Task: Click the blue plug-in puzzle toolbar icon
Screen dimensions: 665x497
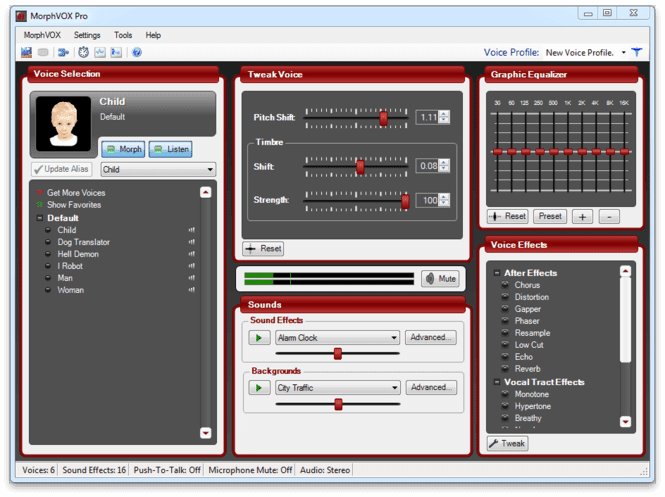Action: 63,52
